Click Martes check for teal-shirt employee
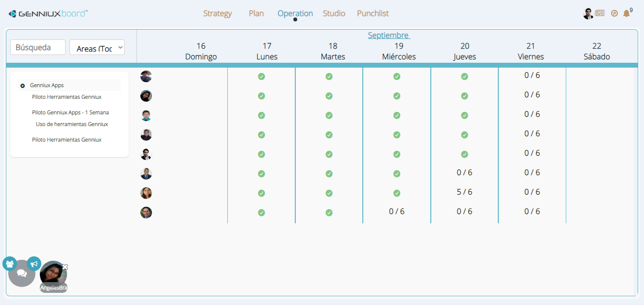644x305 pixels. click(x=329, y=115)
